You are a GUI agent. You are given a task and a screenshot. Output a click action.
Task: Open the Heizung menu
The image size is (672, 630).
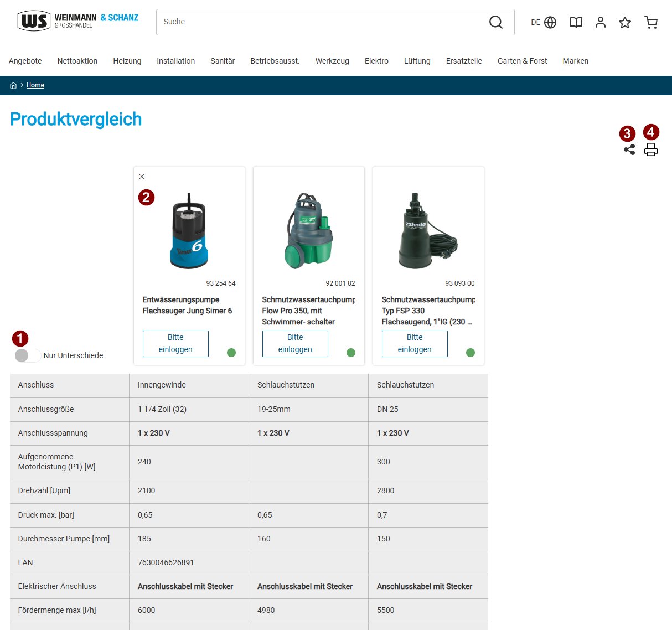[127, 61]
